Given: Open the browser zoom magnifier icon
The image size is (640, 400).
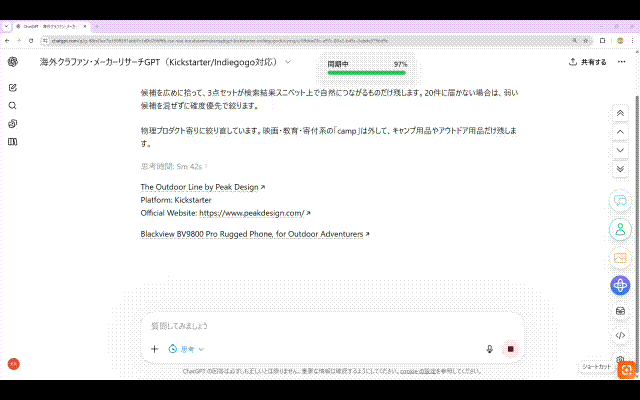Looking at the screenshot, I should [575, 41].
